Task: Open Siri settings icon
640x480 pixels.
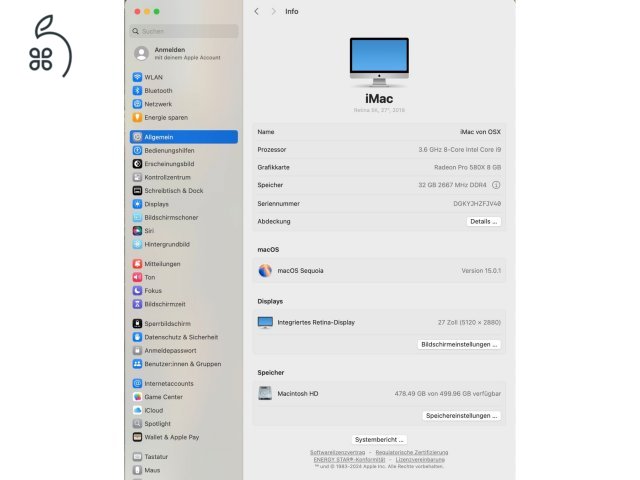Action: (138, 231)
